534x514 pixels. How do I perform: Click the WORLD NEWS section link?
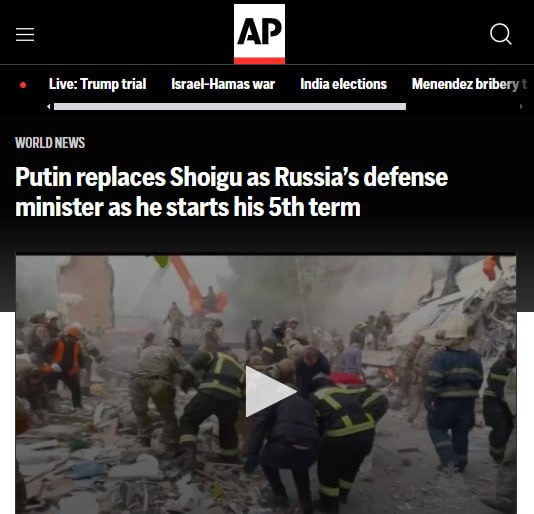coord(50,143)
